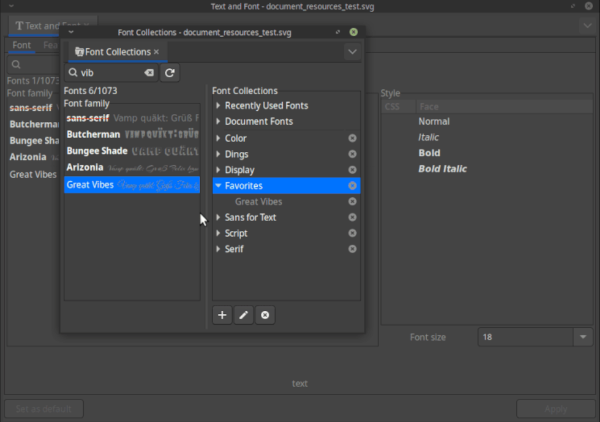Click the add new collection plus button
This screenshot has width=600, height=422.
222,315
